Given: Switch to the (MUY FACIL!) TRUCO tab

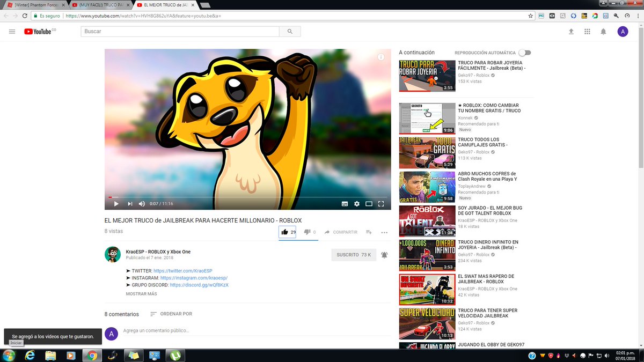Looking at the screenshot, I should click(x=99, y=5).
